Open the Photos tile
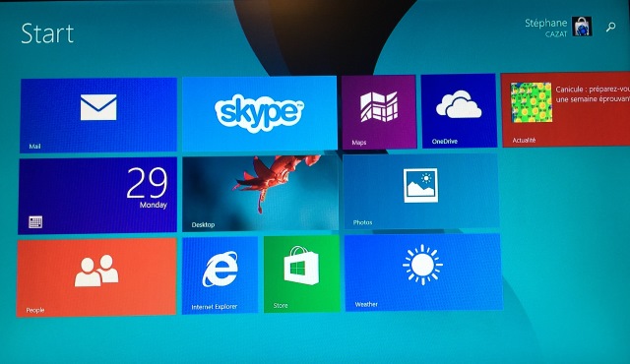The image size is (630, 364). point(421,192)
